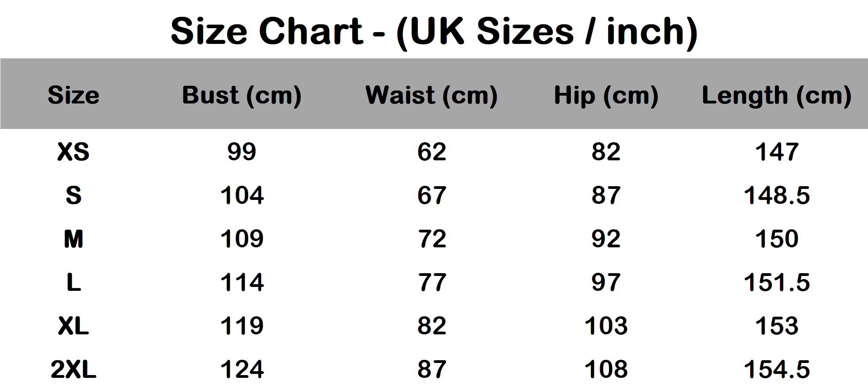
Task: Select the 2XL size row label
Action: tap(74, 369)
